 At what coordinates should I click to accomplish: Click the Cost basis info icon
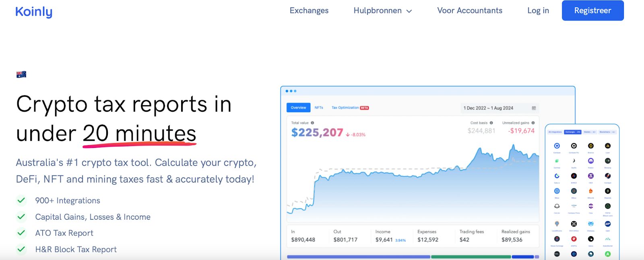click(x=491, y=123)
